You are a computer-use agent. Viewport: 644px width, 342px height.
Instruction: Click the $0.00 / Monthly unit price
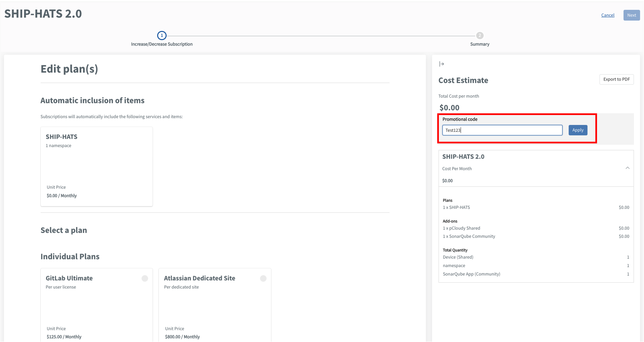point(61,196)
